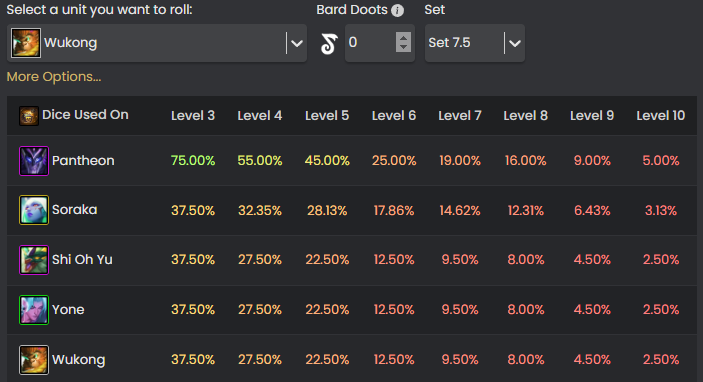703x382 pixels.
Task: Click the Dice Used On header
Action: (85, 115)
